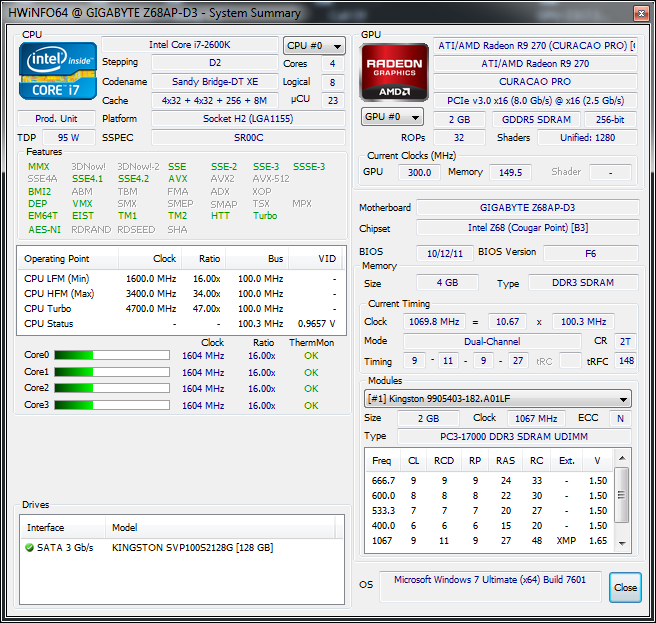Click the 1067 XMP timing row
Image resolution: width=656 pixels, height=623 pixels.
[x=489, y=541]
